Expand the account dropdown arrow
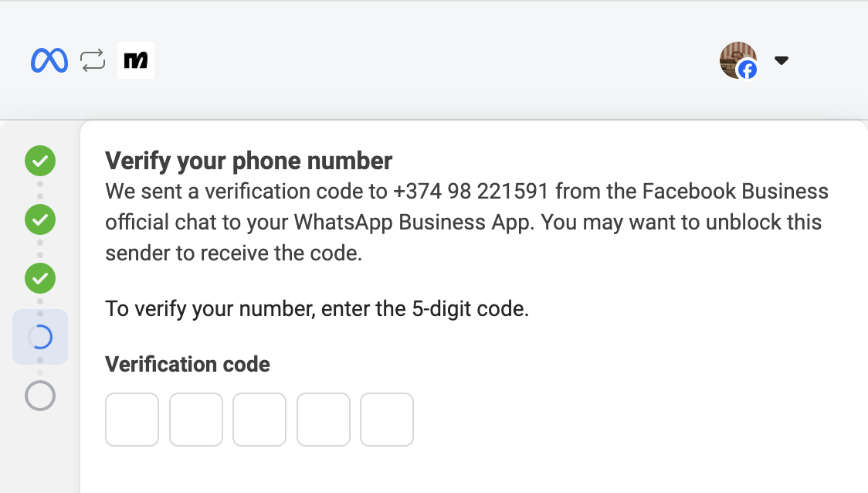868x493 pixels. coord(781,60)
